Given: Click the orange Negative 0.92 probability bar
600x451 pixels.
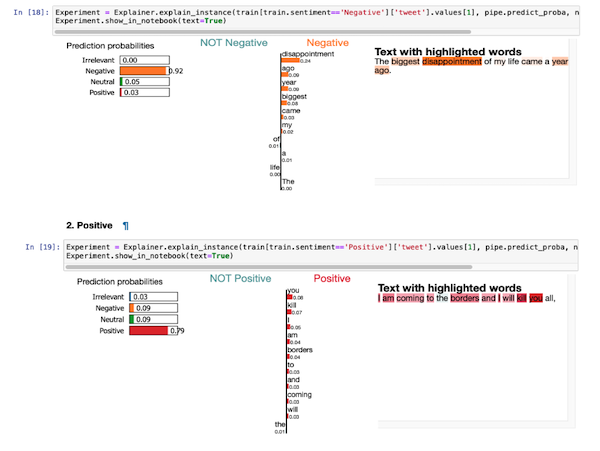Looking at the screenshot, I should pos(143,72).
